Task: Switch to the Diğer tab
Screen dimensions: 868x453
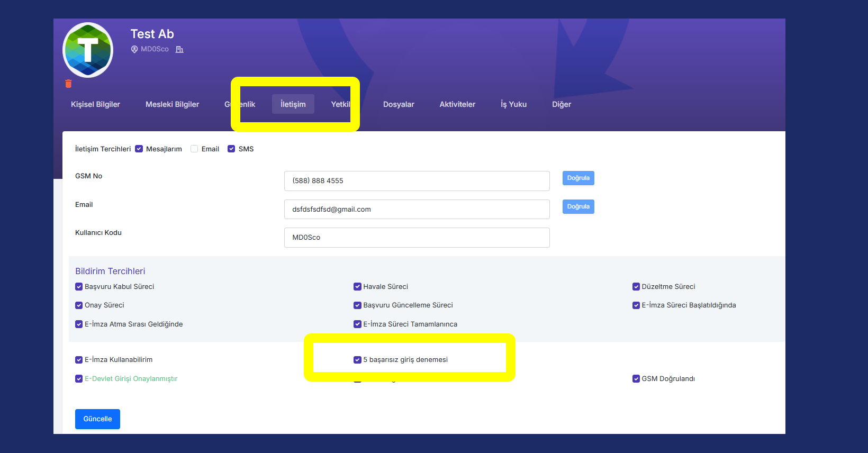Action: point(562,104)
